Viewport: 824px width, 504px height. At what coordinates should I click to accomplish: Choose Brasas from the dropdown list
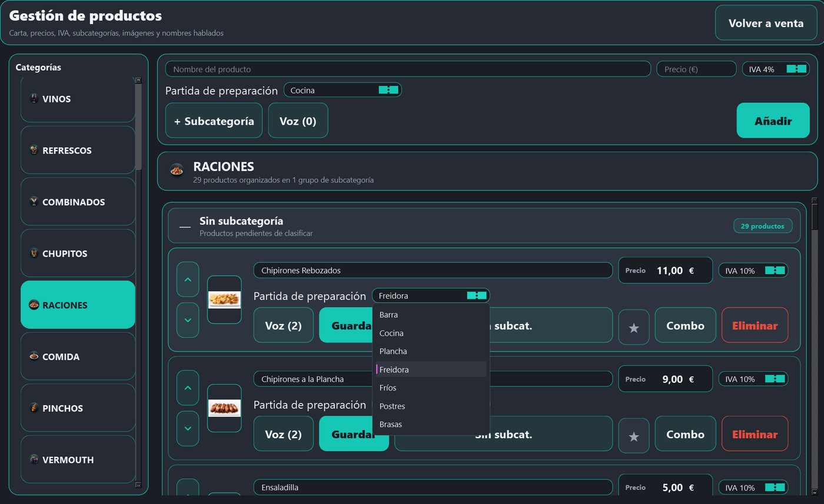[x=431, y=424]
